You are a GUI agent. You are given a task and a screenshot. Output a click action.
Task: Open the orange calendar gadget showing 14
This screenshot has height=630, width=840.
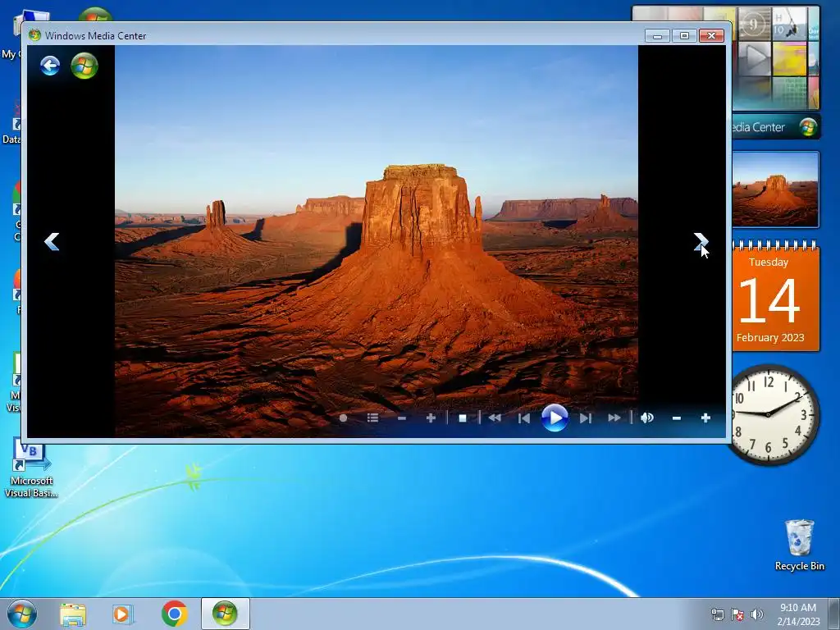point(776,295)
